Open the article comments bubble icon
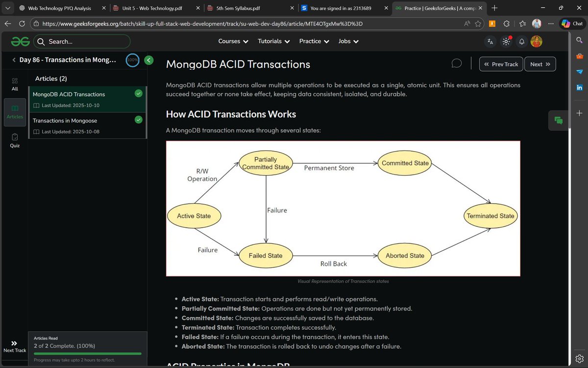The image size is (588, 368). coord(457,64)
